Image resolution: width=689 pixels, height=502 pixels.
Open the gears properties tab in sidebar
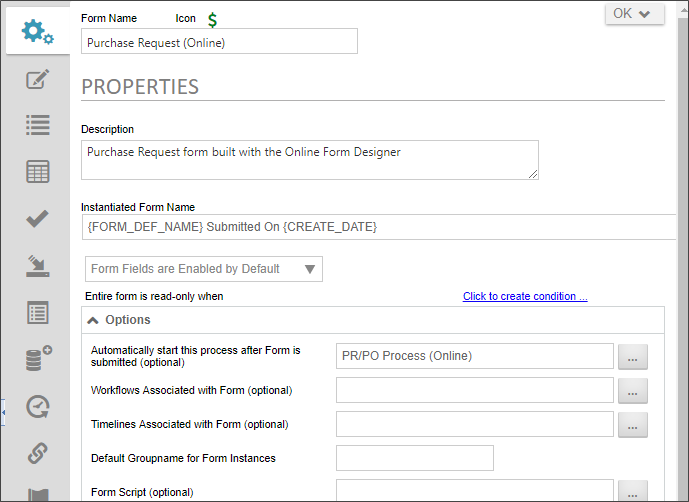(x=38, y=32)
